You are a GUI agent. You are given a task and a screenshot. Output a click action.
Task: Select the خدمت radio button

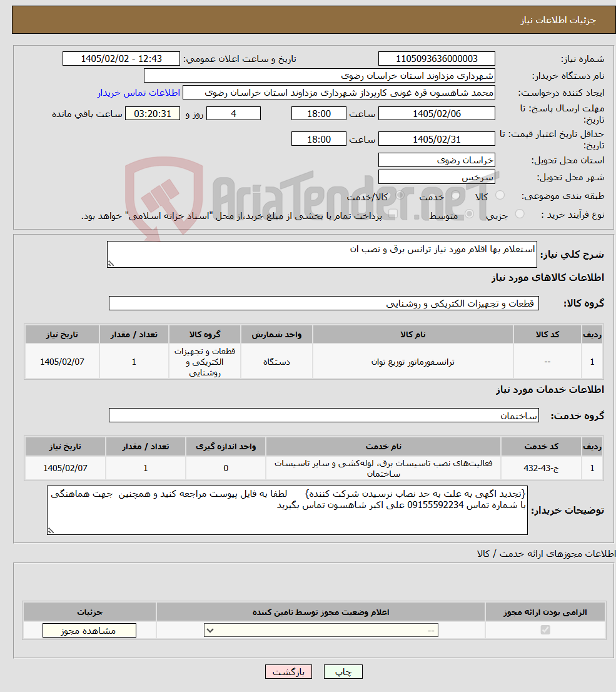coord(456,195)
